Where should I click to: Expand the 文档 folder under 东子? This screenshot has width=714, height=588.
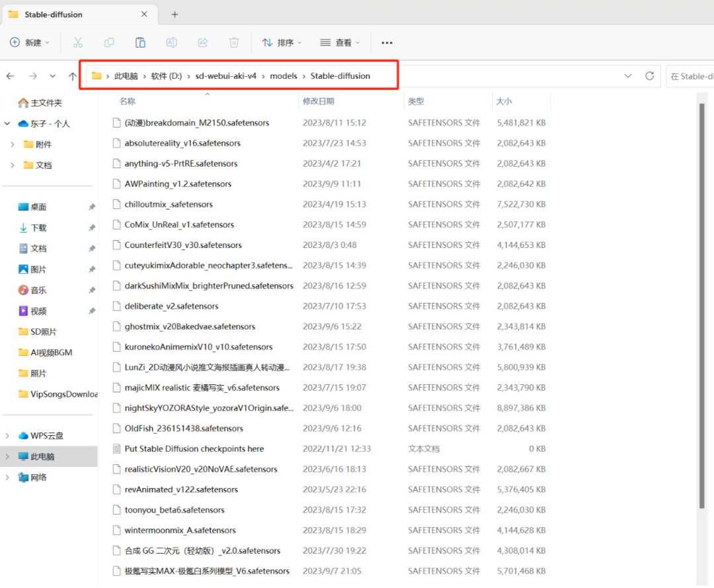tap(13, 165)
